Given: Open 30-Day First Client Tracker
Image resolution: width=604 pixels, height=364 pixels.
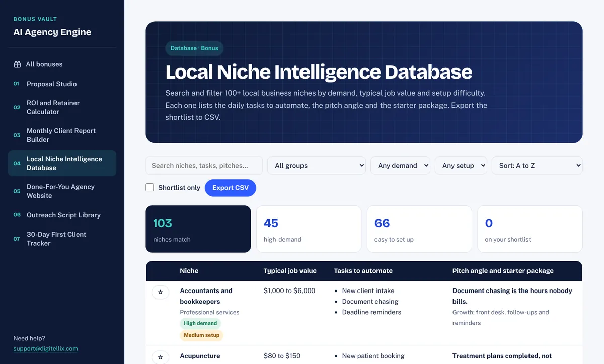Looking at the screenshot, I should 62,239.
